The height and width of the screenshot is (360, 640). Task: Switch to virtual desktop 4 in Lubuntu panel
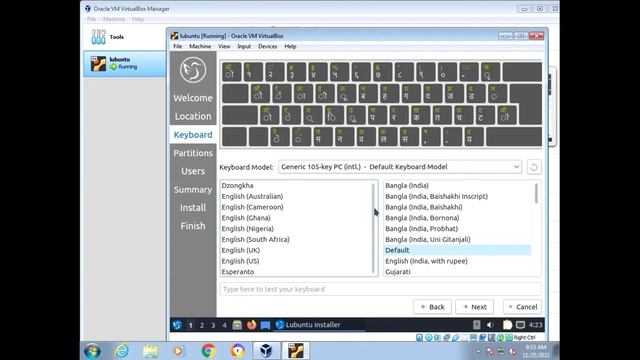[x=224, y=325]
